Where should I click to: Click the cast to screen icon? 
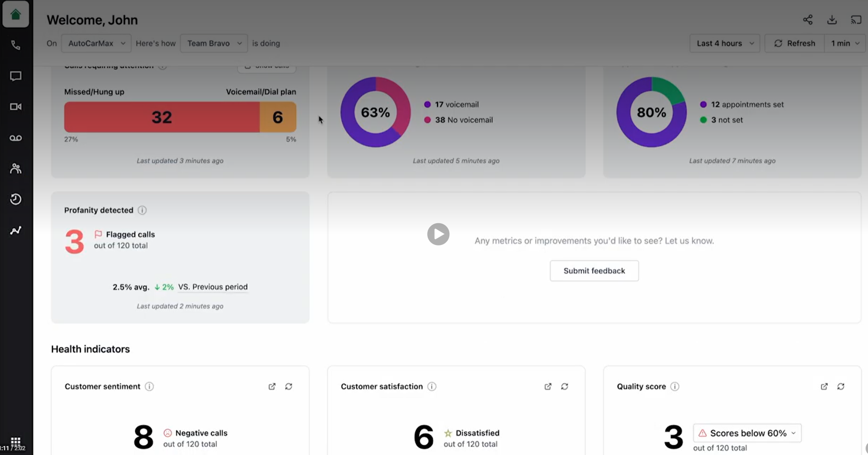(x=856, y=20)
